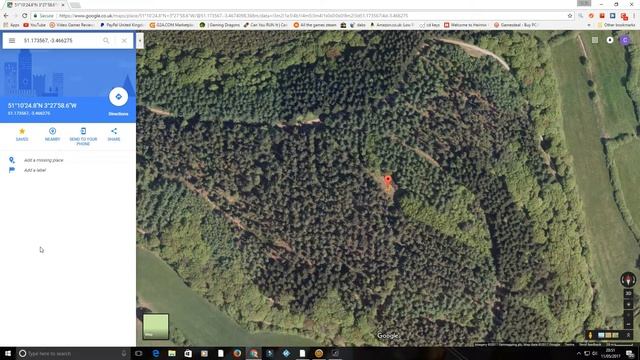The width and height of the screenshot is (640, 360).
Task: Clear the Maps search with the X
Action: 124,40
